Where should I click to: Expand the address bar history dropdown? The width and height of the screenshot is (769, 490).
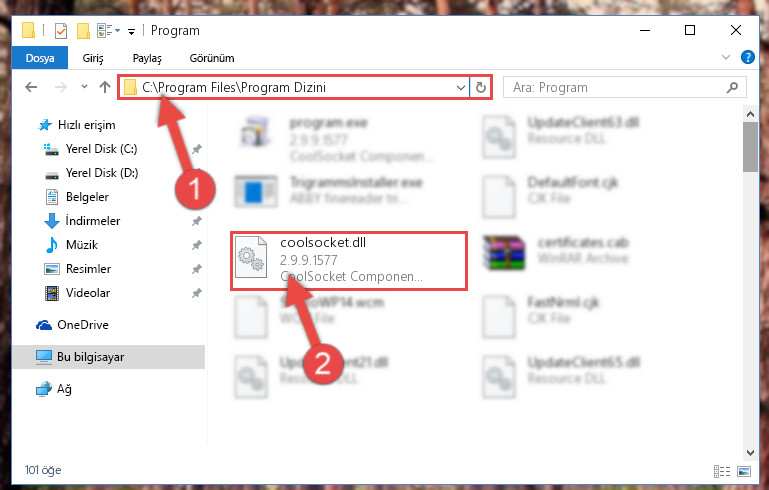pos(461,87)
